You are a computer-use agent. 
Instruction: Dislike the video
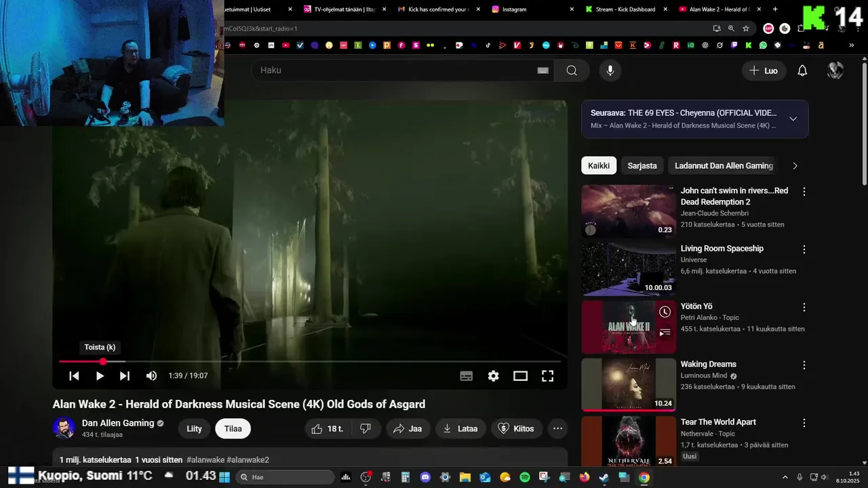365,428
